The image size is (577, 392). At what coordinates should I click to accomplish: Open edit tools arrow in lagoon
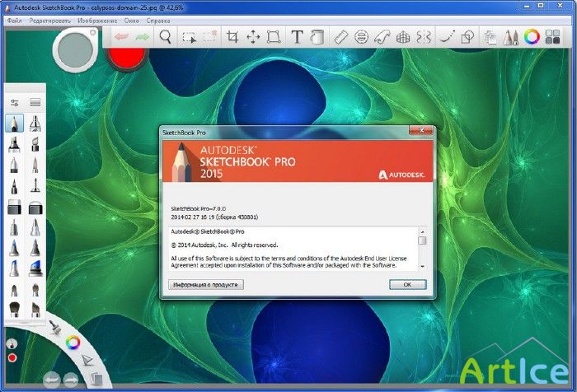87,360
